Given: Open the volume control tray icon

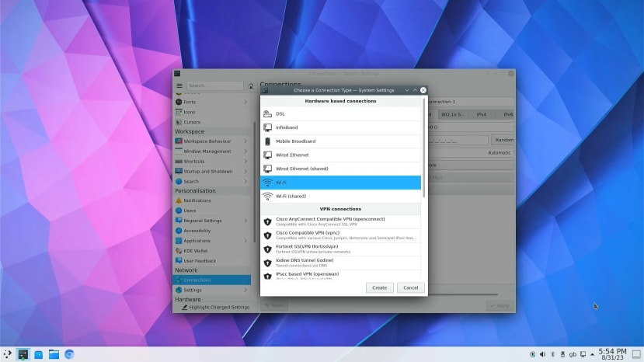Looking at the screenshot, I should coord(542,354).
